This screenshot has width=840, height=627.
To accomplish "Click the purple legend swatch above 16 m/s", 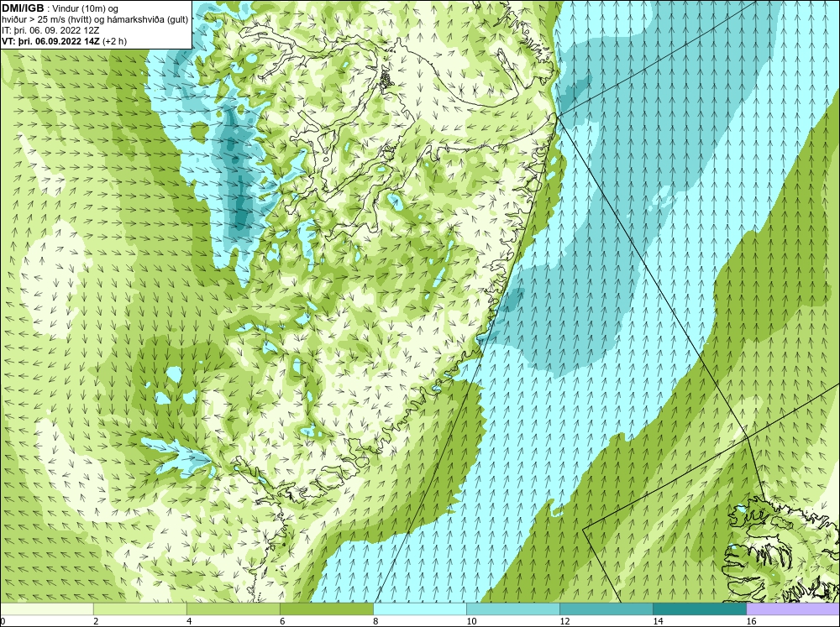I will coord(793,609).
